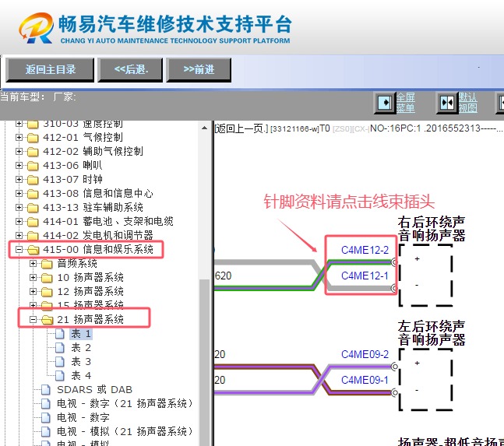The image size is (504, 446).
Task: Click the 全屏菜单 icon
Action: pyautogui.click(x=385, y=103)
